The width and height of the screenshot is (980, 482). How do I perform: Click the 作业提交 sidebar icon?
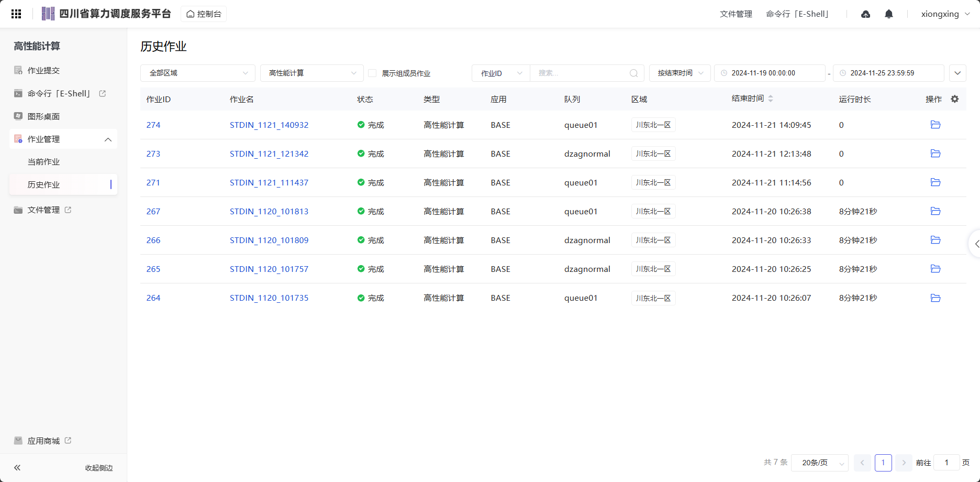pos(18,70)
